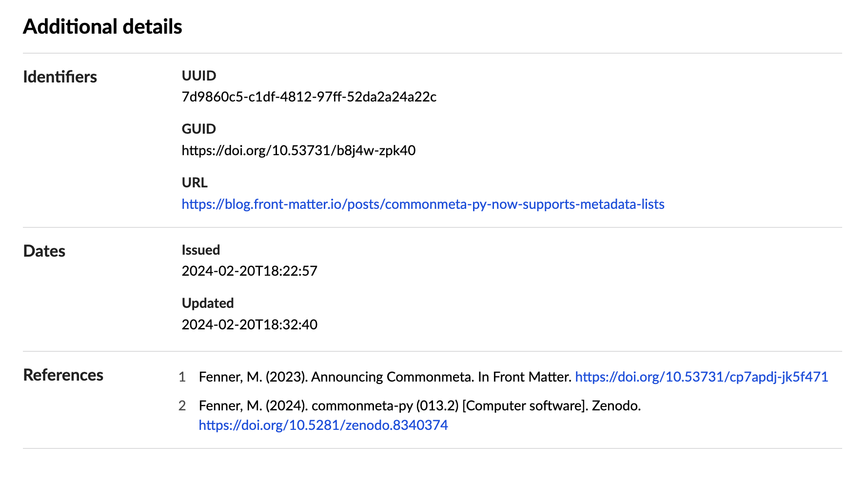The width and height of the screenshot is (868, 486).
Task: Click the URL field label
Action: [195, 182]
